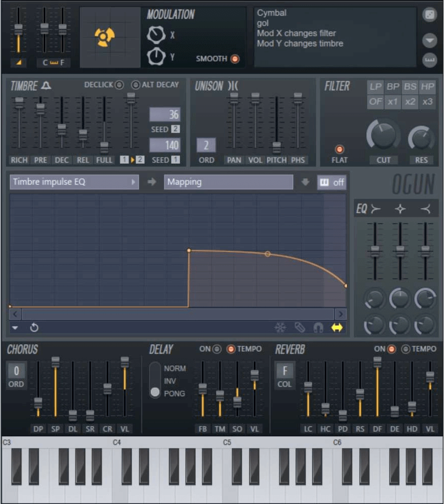The image size is (444, 504).
Task: Click the envelope reset circular arrow icon
Action: tap(34, 328)
